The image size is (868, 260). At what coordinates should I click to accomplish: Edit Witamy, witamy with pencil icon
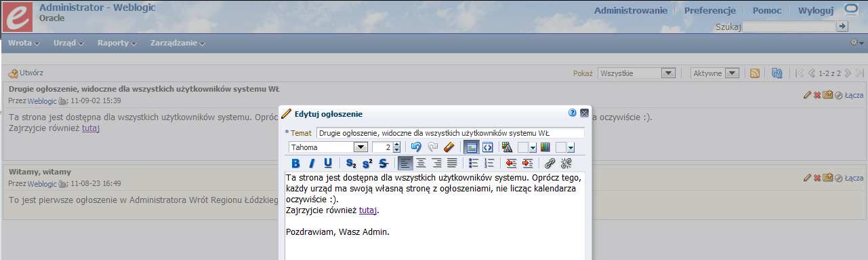pos(807,178)
